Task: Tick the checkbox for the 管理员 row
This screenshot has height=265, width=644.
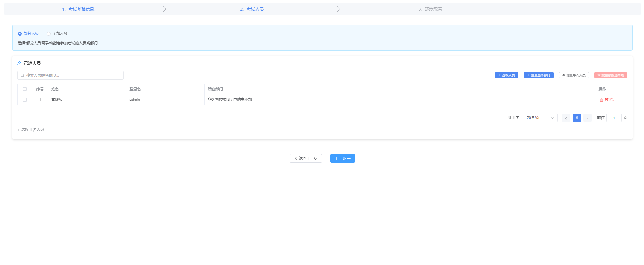Action: point(25,100)
